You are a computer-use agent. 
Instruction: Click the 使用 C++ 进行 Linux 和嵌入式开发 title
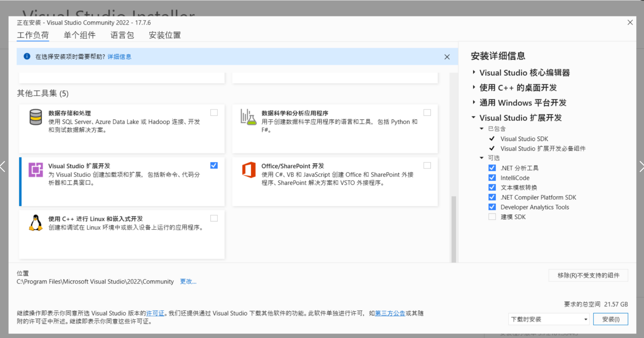(x=95, y=219)
